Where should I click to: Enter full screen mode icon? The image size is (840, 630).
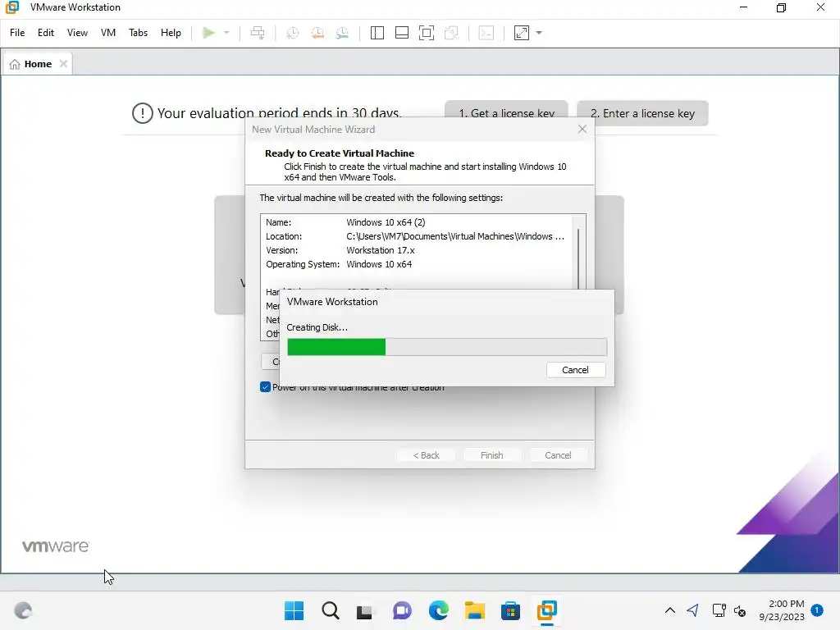[427, 33]
